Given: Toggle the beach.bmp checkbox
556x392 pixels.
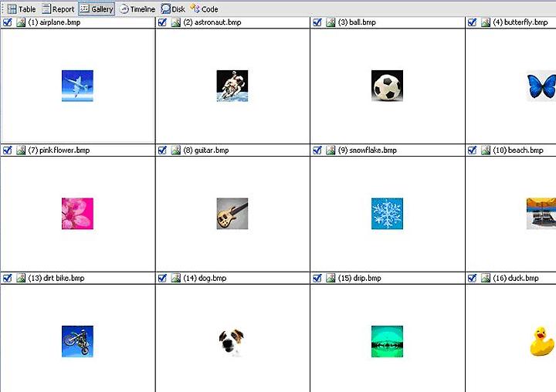Looking at the screenshot, I should click(472, 150).
